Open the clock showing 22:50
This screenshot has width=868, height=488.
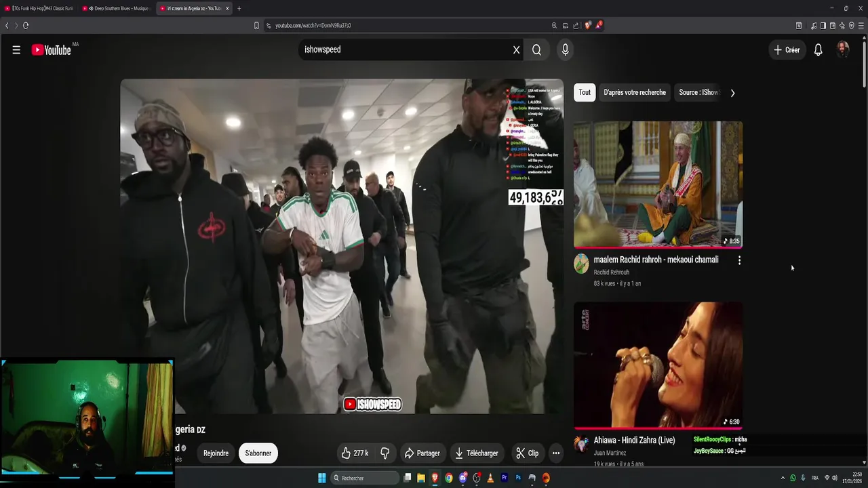coord(852,478)
